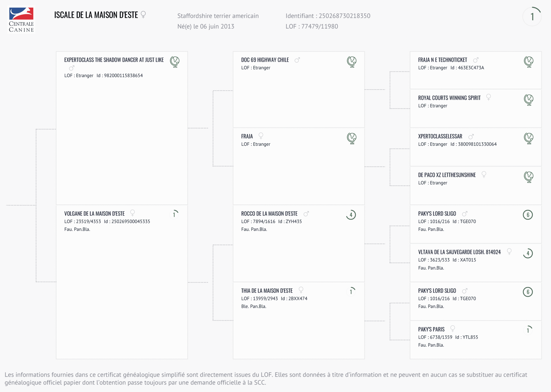The height and width of the screenshot is (392, 551).
Task: Click the foreign globe icon for Fraja
Action: [x=352, y=138]
